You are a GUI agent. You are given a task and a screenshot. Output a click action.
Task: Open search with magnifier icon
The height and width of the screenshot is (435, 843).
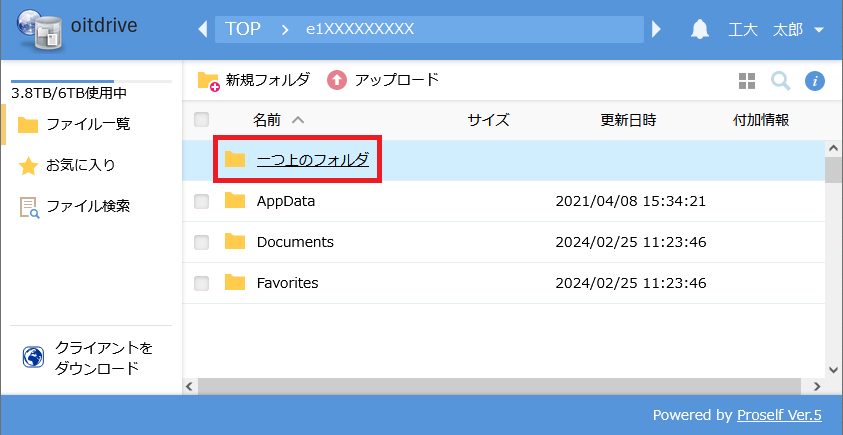pyautogui.click(x=780, y=81)
